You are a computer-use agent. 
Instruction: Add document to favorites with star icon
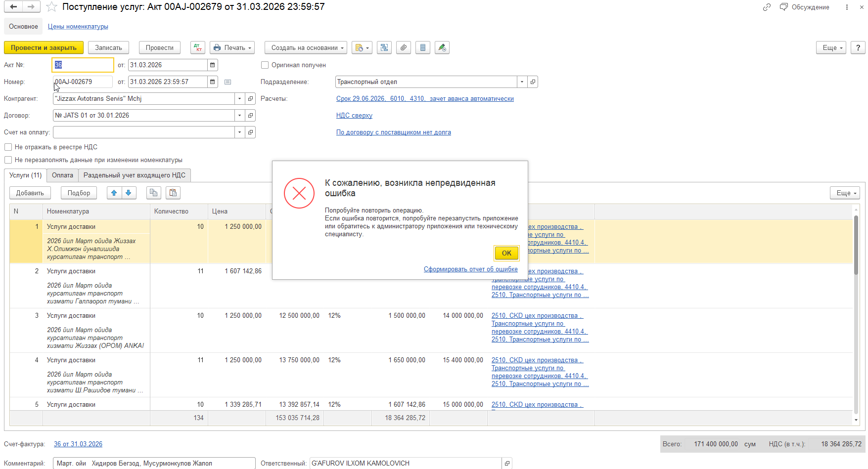51,7
